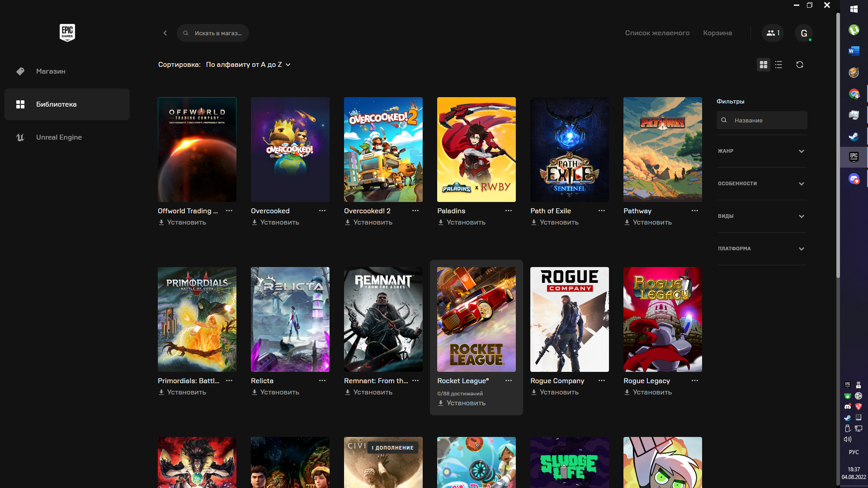Open the Epic Games logo home

coord(67,33)
